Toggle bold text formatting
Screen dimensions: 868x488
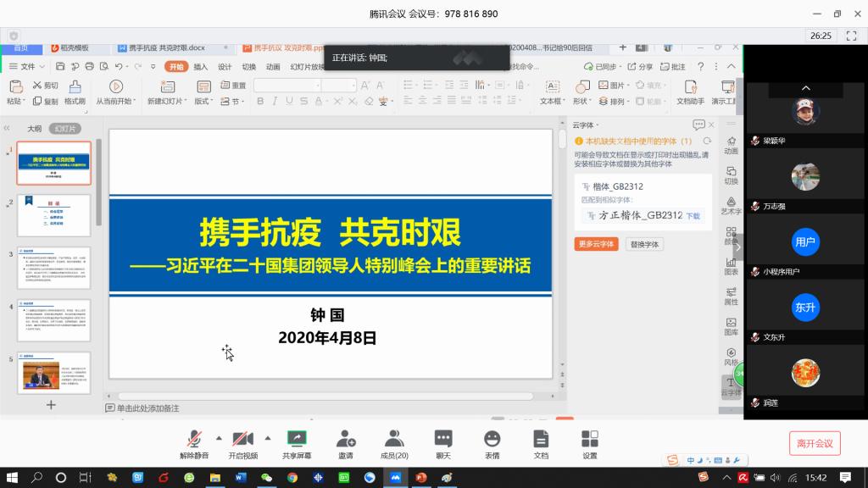click(260, 102)
